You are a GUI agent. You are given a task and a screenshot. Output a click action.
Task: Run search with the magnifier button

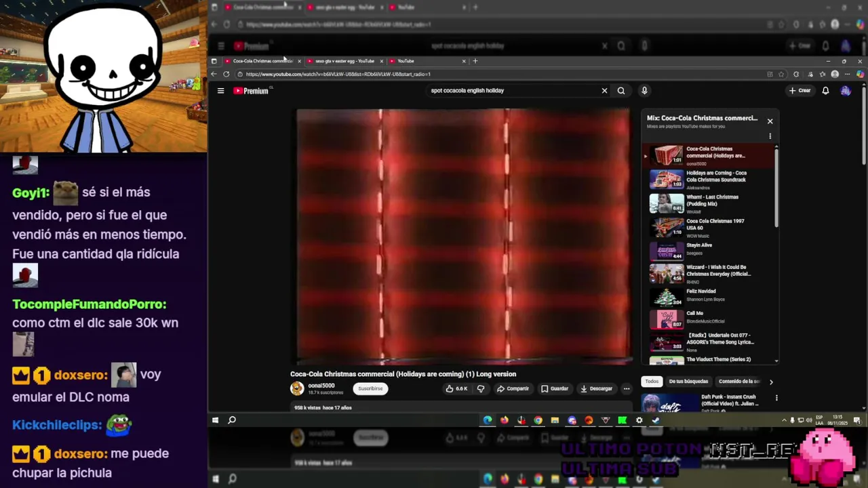point(621,91)
